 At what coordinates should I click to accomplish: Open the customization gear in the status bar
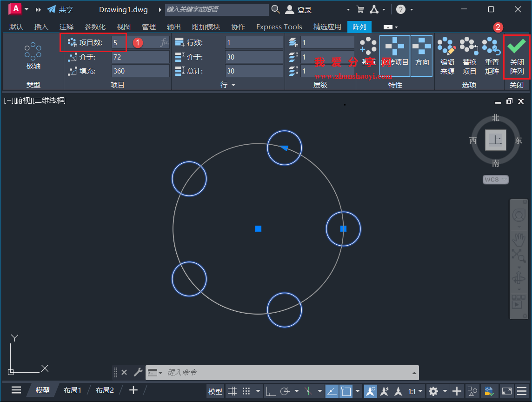click(x=432, y=391)
